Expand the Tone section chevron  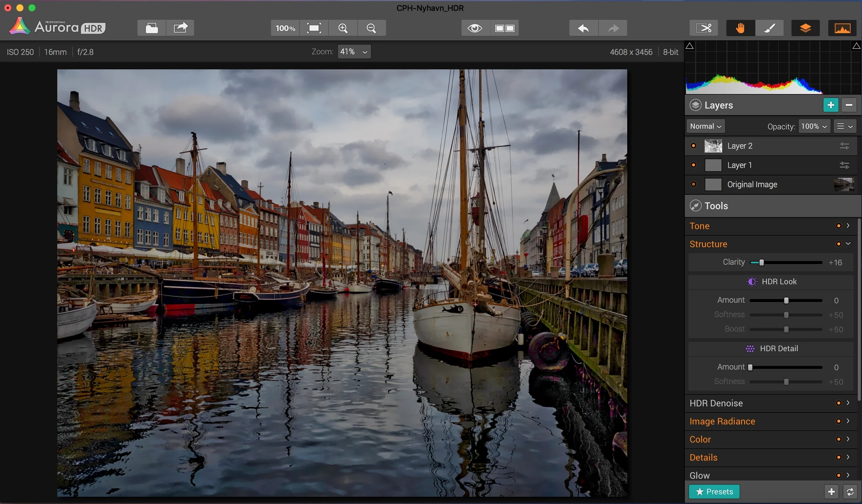848,225
